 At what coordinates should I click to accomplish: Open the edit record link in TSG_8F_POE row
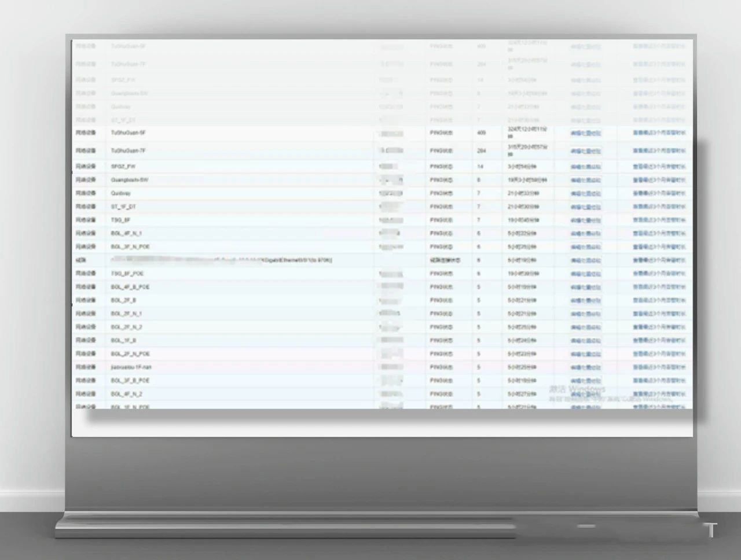tap(585, 274)
